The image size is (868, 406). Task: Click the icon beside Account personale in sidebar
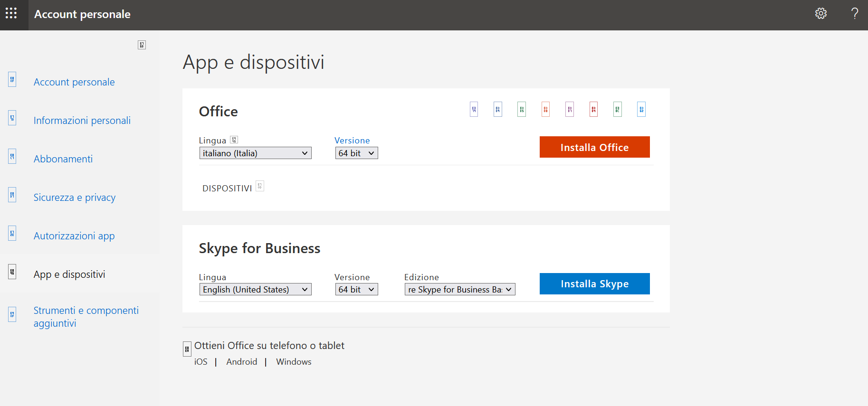pyautogui.click(x=12, y=79)
